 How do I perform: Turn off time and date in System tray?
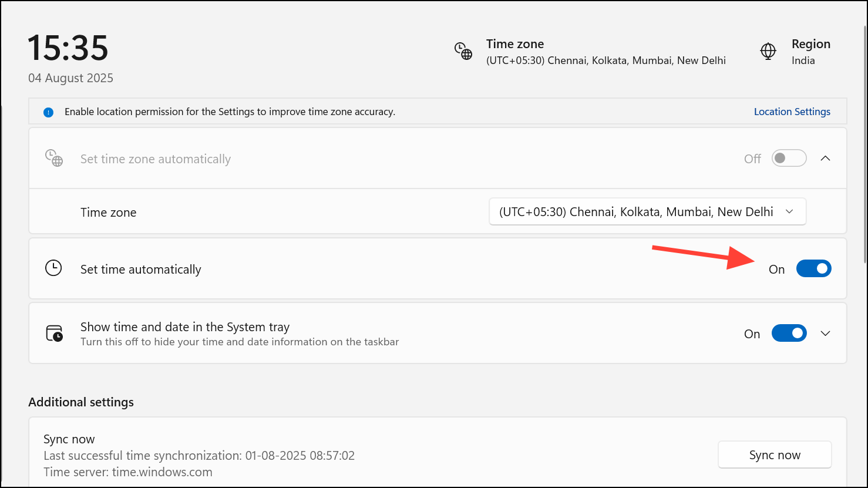789,333
